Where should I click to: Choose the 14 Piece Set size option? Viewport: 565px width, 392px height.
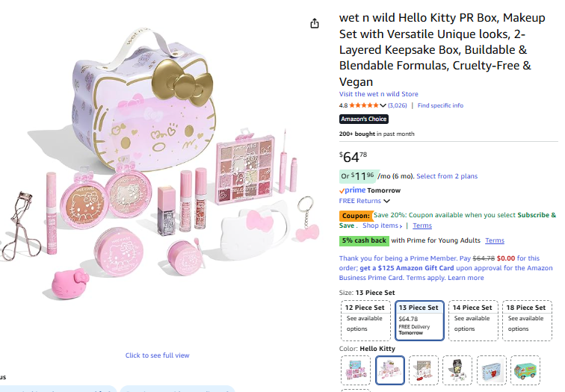[473, 320]
